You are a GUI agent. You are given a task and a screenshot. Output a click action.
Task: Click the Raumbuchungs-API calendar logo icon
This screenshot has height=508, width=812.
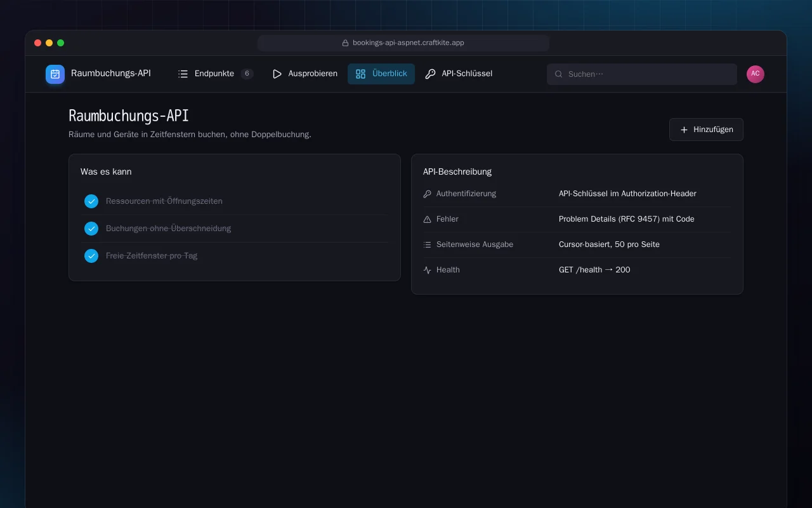click(x=55, y=74)
